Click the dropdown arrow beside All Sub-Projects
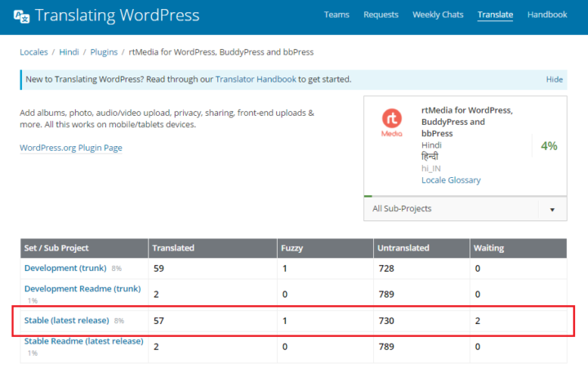 click(552, 210)
